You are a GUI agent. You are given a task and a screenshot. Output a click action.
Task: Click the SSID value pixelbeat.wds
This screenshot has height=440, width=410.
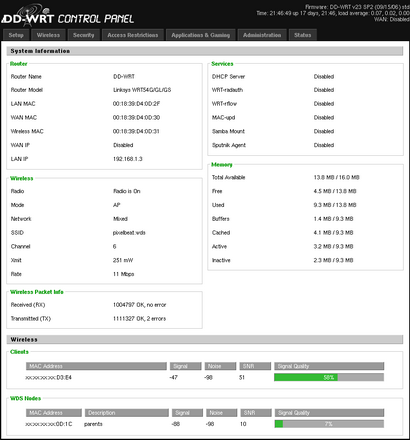click(129, 233)
